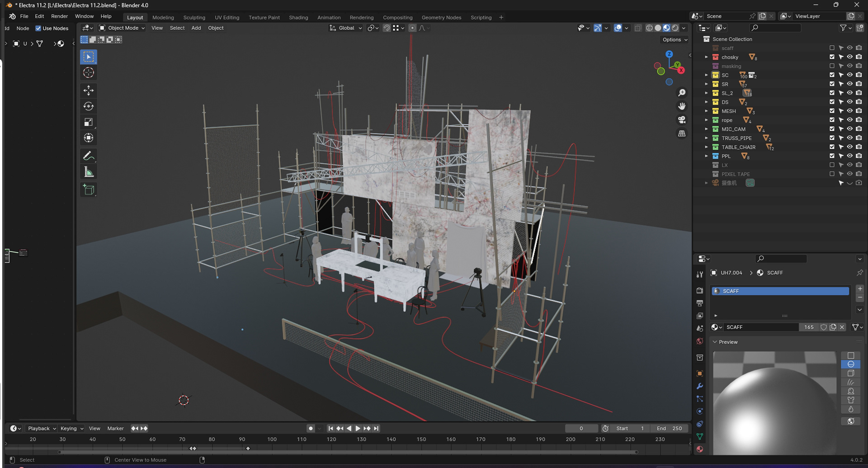Open the File menu
The width and height of the screenshot is (868, 468).
pyautogui.click(x=24, y=16)
